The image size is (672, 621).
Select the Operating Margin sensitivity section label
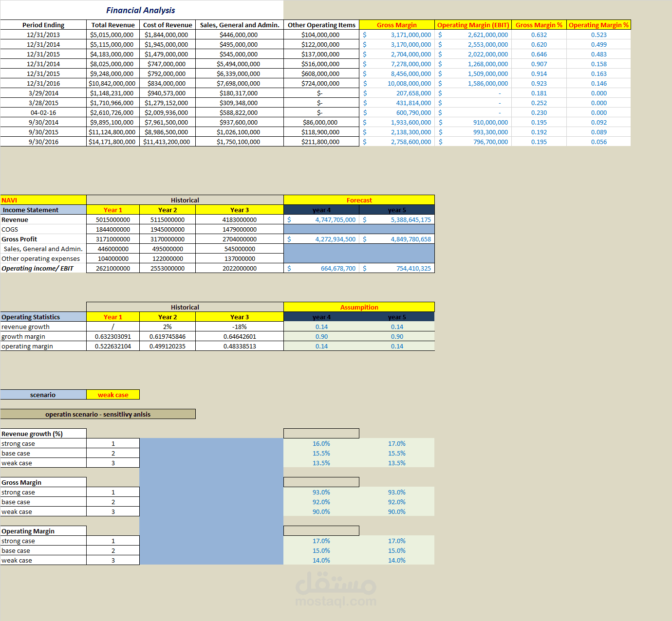click(43, 531)
